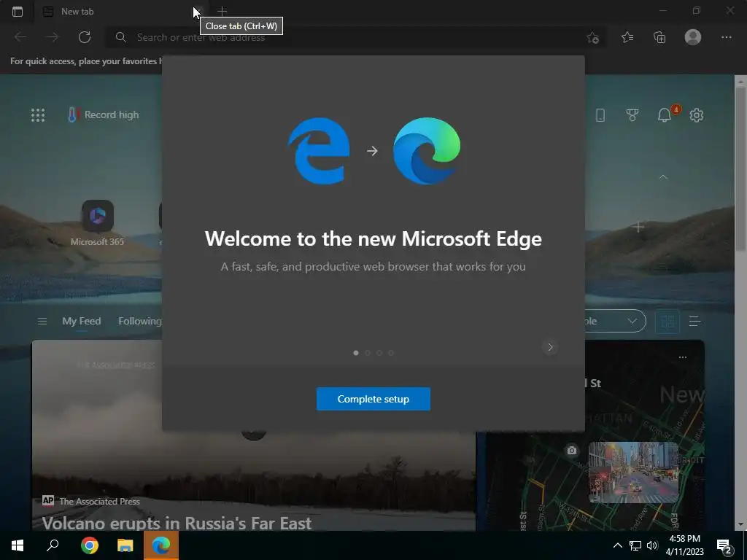Image resolution: width=747 pixels, height=560 pixels.
Task: Switch feed to list view
Action: [694, 322]
